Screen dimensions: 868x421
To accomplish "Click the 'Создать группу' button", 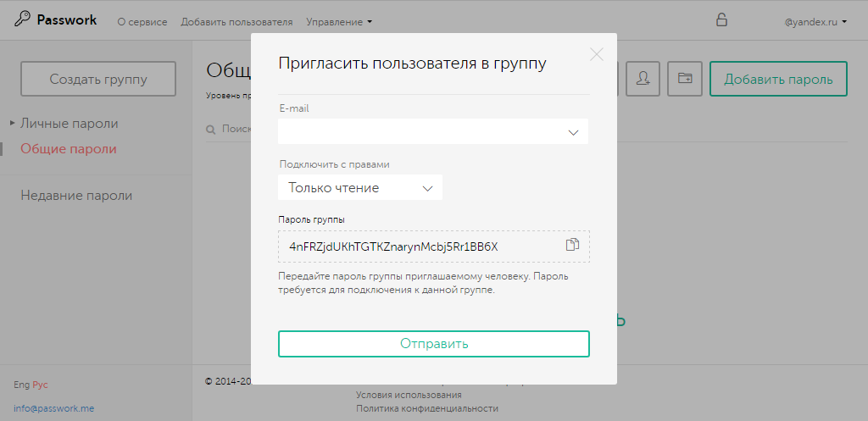I will [98, 79].
